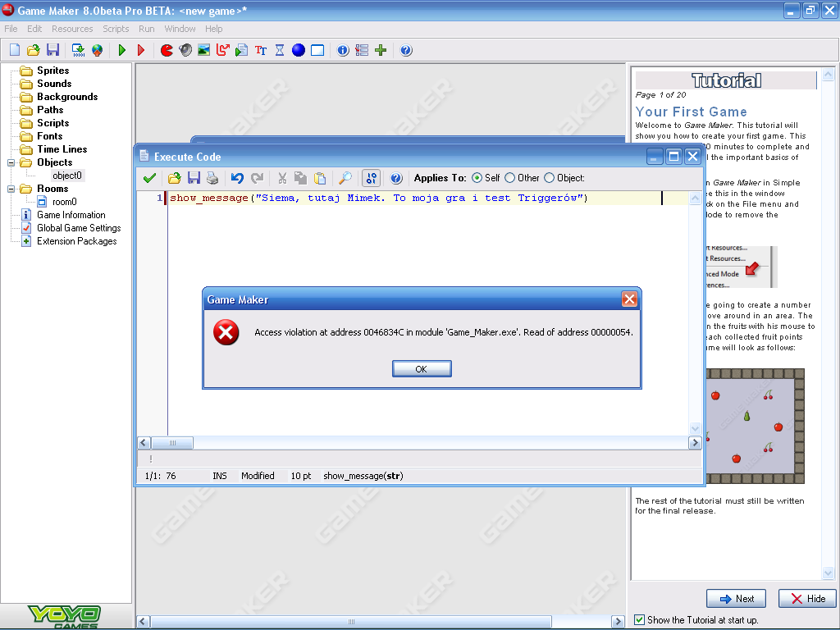Uncheck Show the Tutorial at start up
Viewport: 840px width, 630px height.
pyautogui.click(x=640, y=620)
